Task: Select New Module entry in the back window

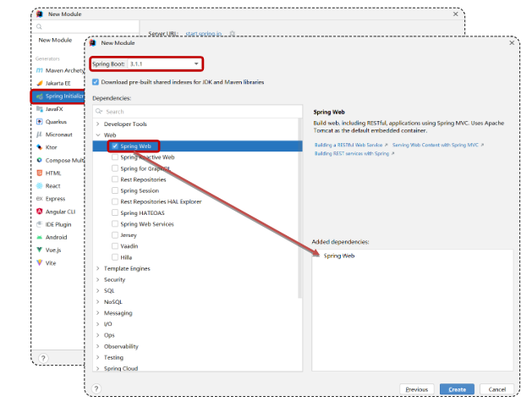Action: tap(55, 40)
